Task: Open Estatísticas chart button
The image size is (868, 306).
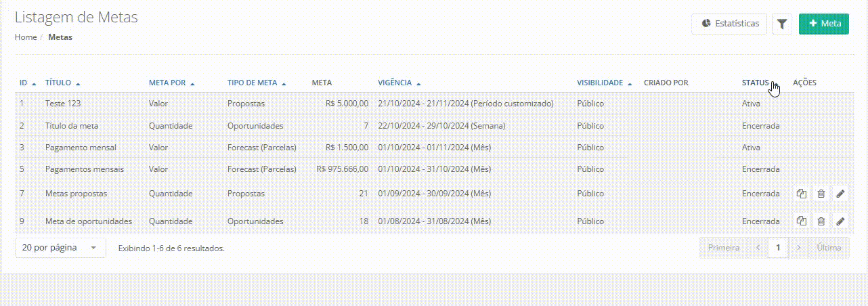Action: 729,24
